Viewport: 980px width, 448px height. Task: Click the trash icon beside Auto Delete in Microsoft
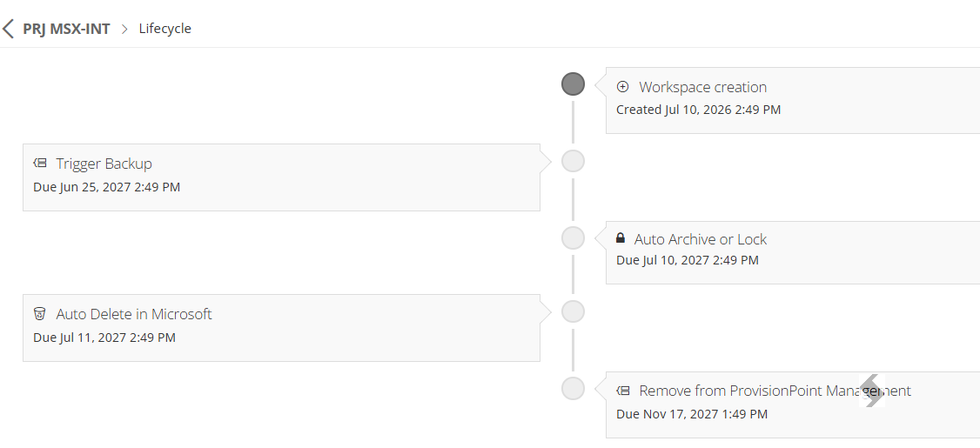(x=39, y=314)
